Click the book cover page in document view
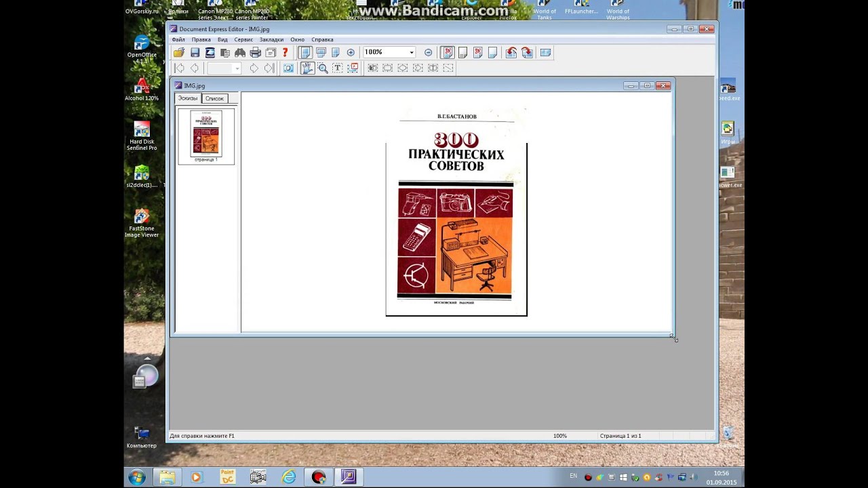This screenshot has height=488, width=868. click(x=456, y=211)
